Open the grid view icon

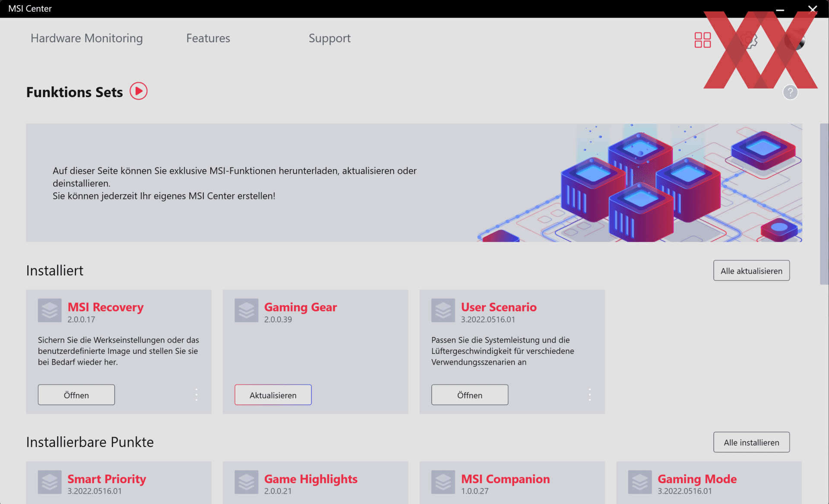[702, 40]
